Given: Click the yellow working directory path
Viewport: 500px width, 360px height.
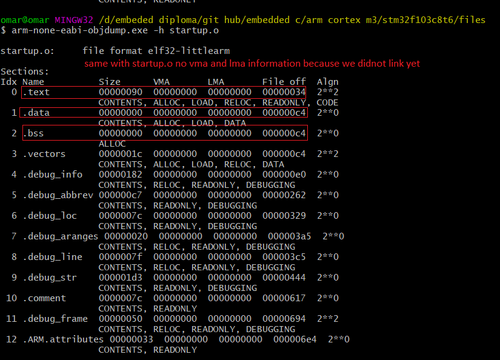Looking at the screenshot, I should 292,20.
